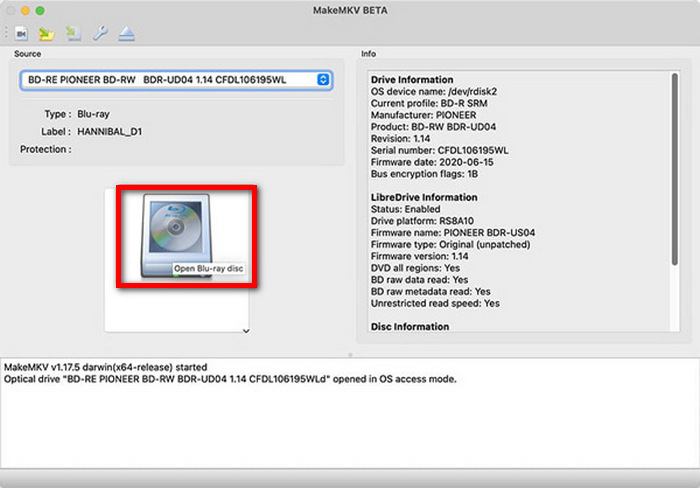Image resolution: width=700 pixels, height=488 pixels.
Task: Click 'Firmware type: Original (unpatched)' line
Action: pos(450,244)
